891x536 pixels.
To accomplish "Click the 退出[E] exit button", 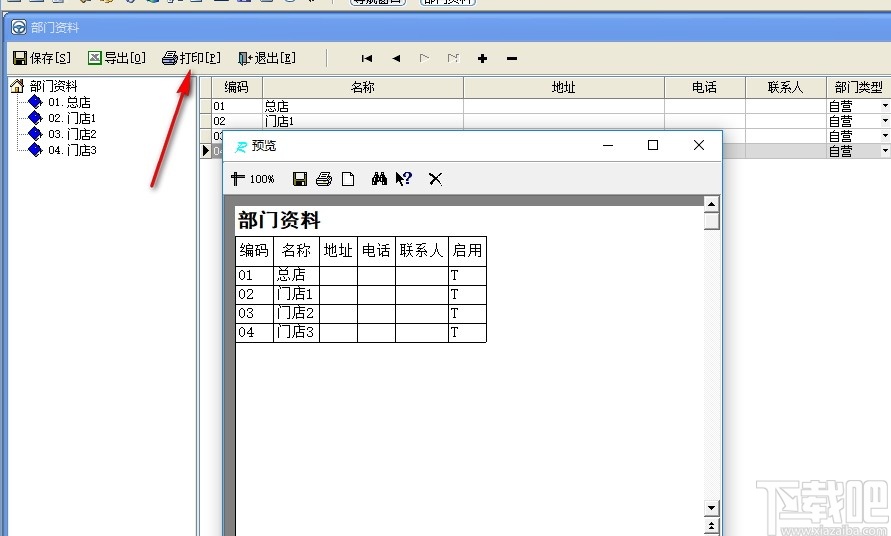I will click(267, 58).
